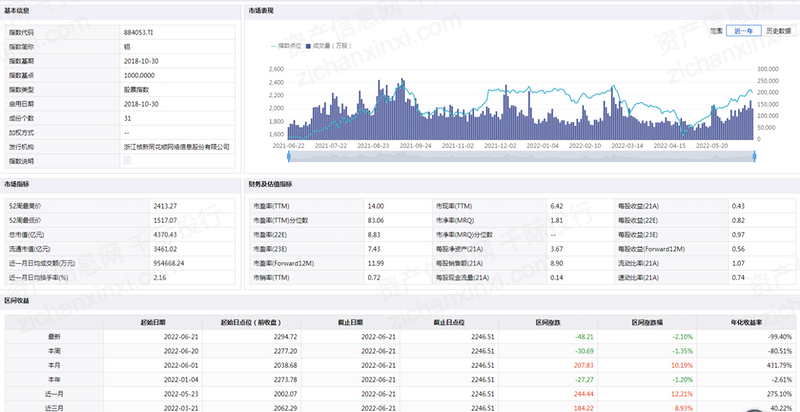800x412 pixels.
Task: Click the 流通市值(亿元) value 3461.02
Action: [x=164, y=249]
